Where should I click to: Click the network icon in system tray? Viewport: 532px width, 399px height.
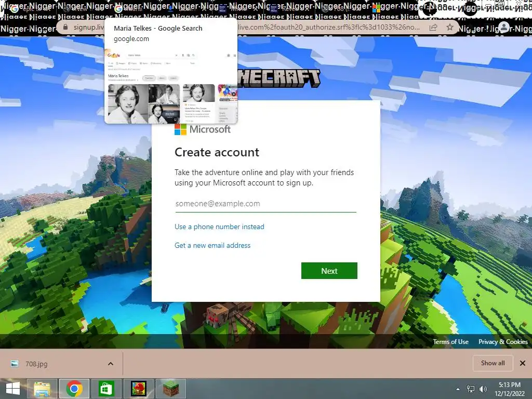click(x=471, y=389)
